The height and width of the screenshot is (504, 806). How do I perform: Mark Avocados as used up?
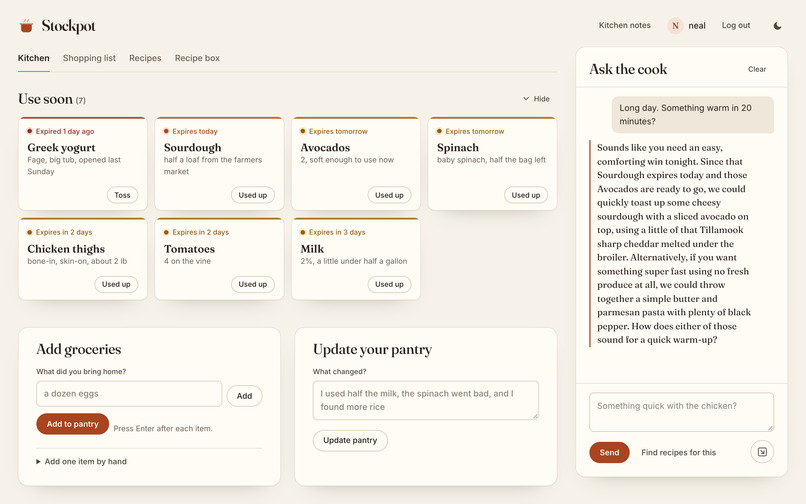point(389,195)
